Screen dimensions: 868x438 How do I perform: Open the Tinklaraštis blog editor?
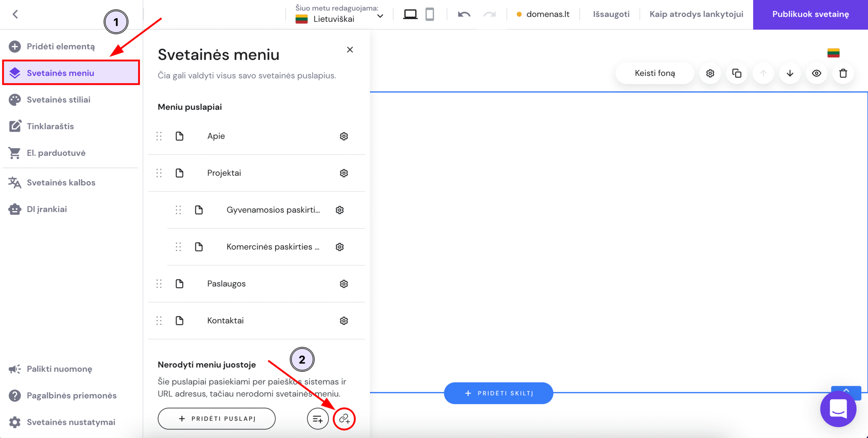[x=50, y=126]
